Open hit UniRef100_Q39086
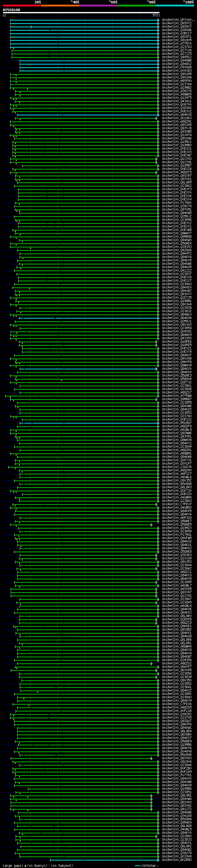 (177, 30)
